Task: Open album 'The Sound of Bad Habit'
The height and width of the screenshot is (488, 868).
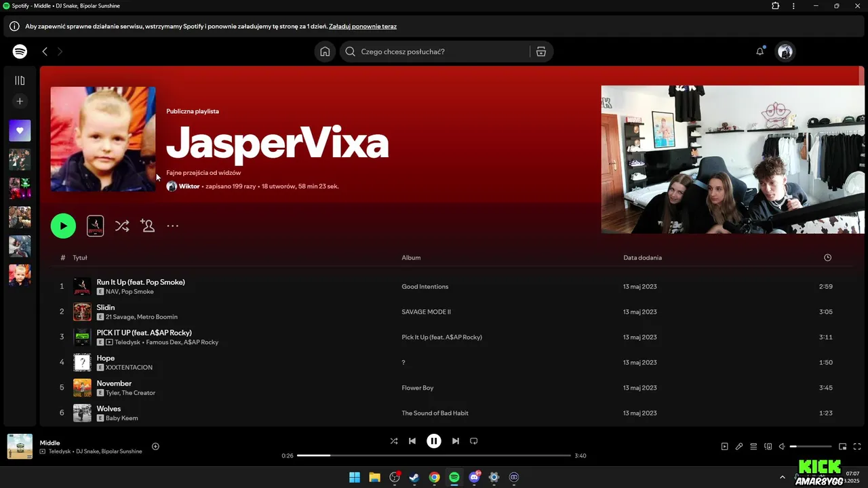Action: click(435, 413)
